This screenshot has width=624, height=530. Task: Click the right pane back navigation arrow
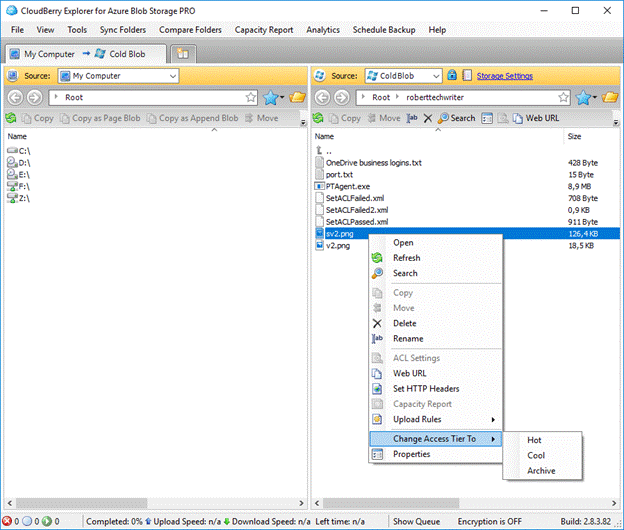(x=322, y=97)
